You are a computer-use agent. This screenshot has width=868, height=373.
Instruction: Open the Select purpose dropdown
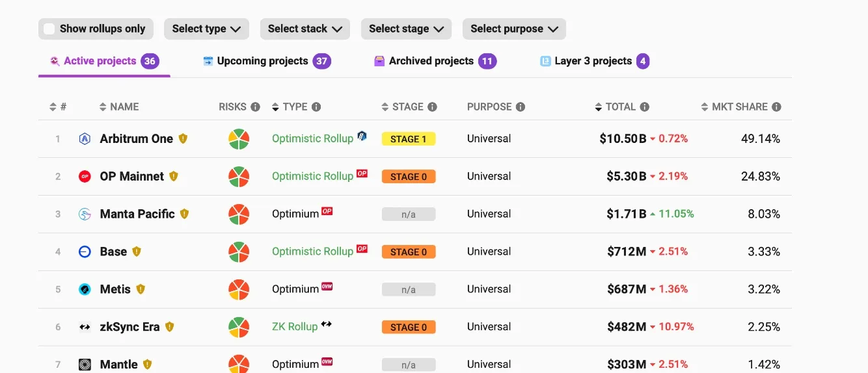[514, 29]
